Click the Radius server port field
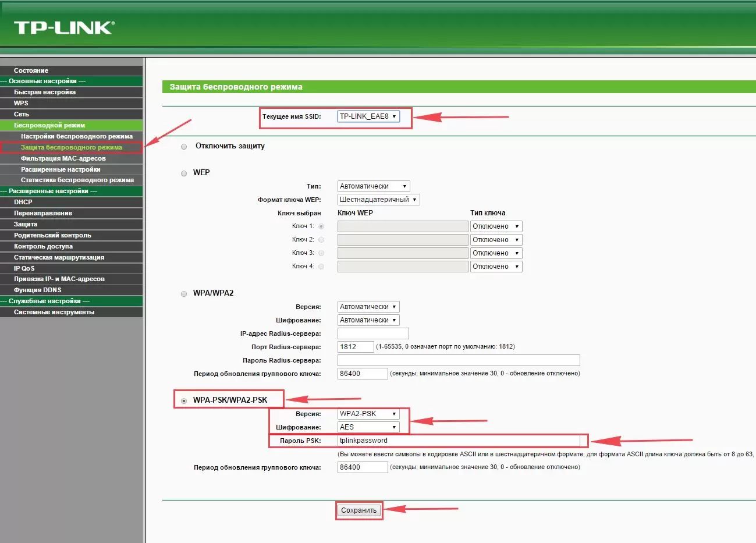Screen dimensions: 756x543 356,347
